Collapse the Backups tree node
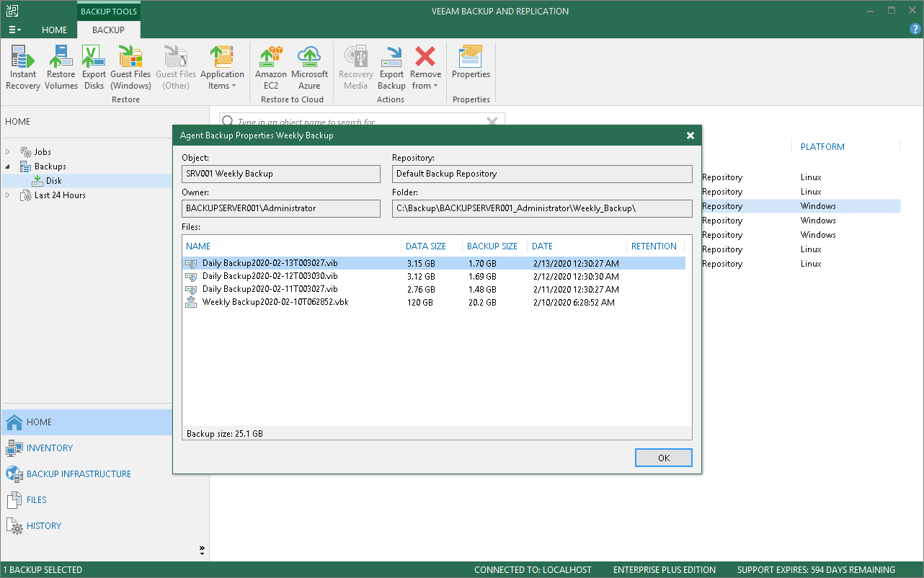924x578 pixels. pyautogui.click(x=8, y=166)
